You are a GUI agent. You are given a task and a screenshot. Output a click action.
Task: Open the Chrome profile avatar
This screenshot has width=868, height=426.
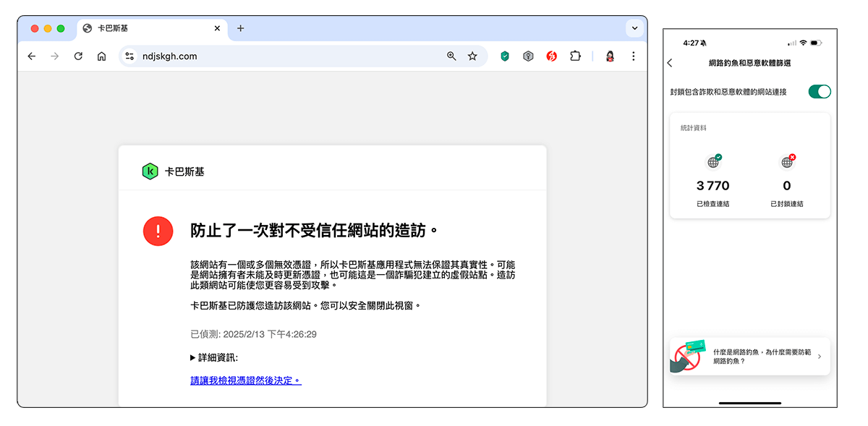click(x=609, y=56)
